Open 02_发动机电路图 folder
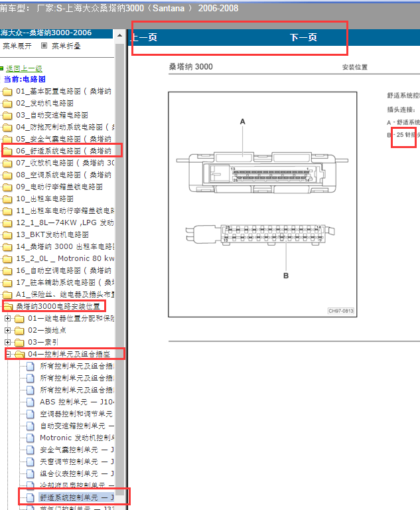This screenshot has height=510, width=420. point(45,104)
